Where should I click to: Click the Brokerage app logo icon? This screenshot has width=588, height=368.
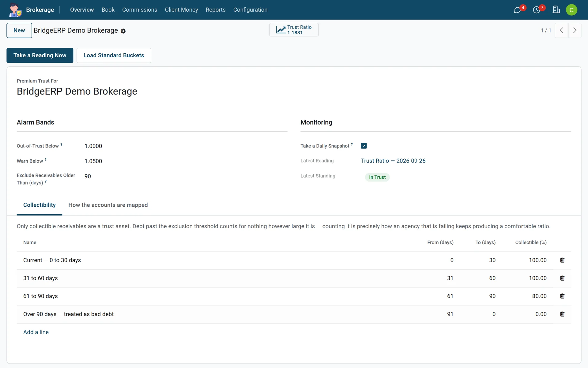click(15, 10)
